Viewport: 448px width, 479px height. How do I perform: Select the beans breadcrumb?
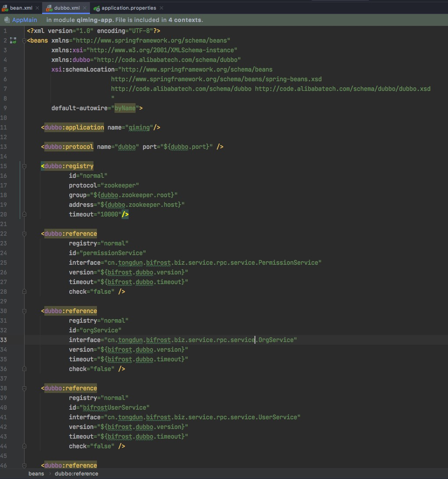coord(36,474)
